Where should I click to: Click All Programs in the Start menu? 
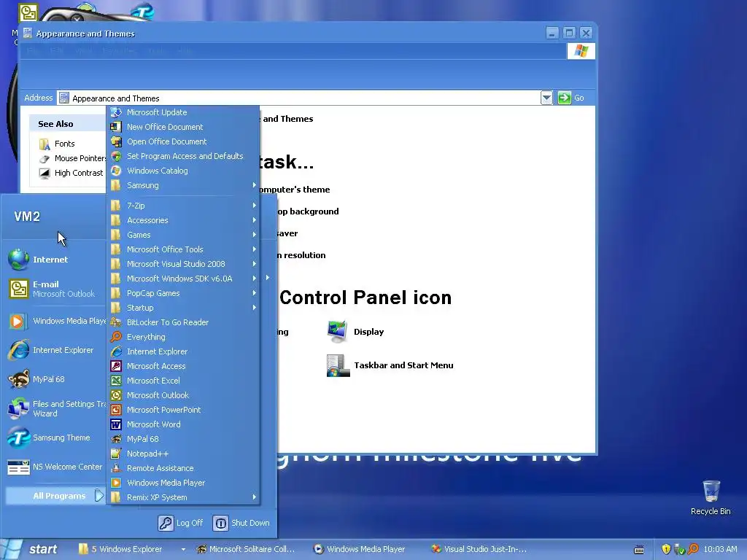[x=55, y=496]
